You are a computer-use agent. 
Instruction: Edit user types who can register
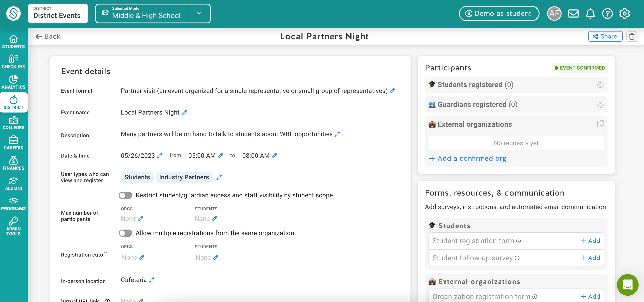click(x=219, y=177)
